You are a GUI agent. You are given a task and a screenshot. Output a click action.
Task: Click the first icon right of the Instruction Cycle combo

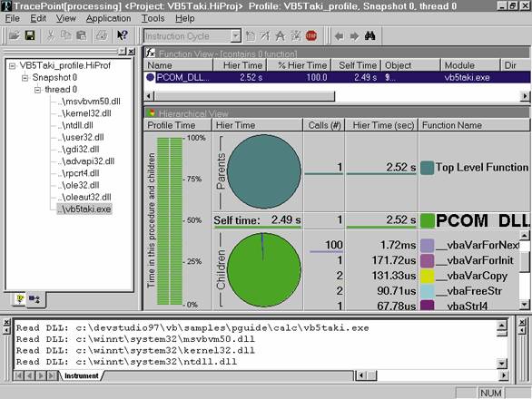(250, 36)
